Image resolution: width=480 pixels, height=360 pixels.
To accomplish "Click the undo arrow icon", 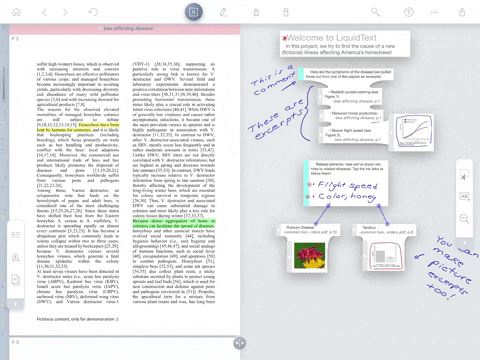I will 93,12.
